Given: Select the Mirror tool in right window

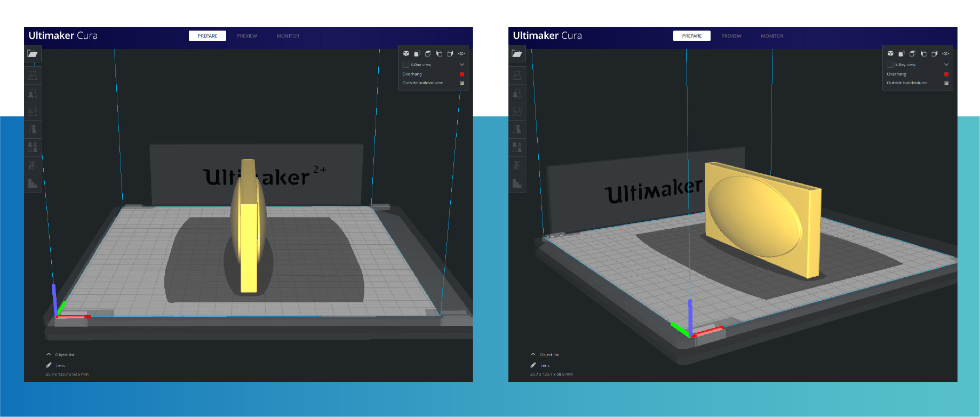Looking at the screenshot, I should (517, 130).
